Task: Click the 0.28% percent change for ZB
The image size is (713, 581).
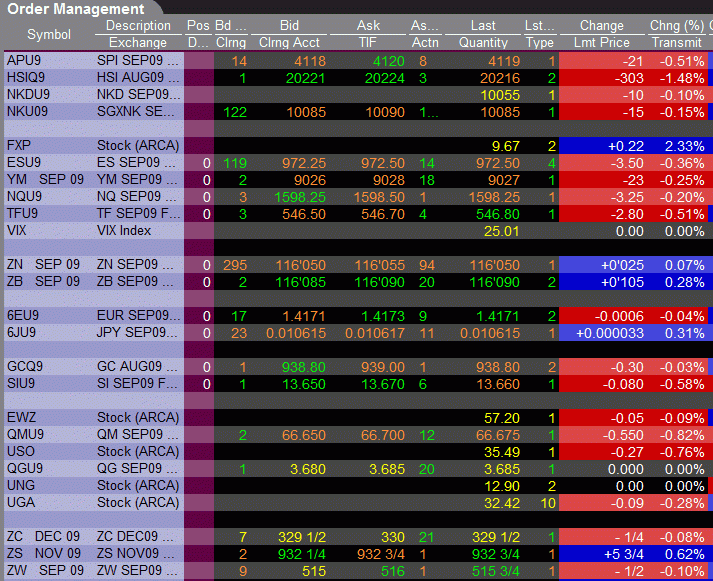Action: 684,282
